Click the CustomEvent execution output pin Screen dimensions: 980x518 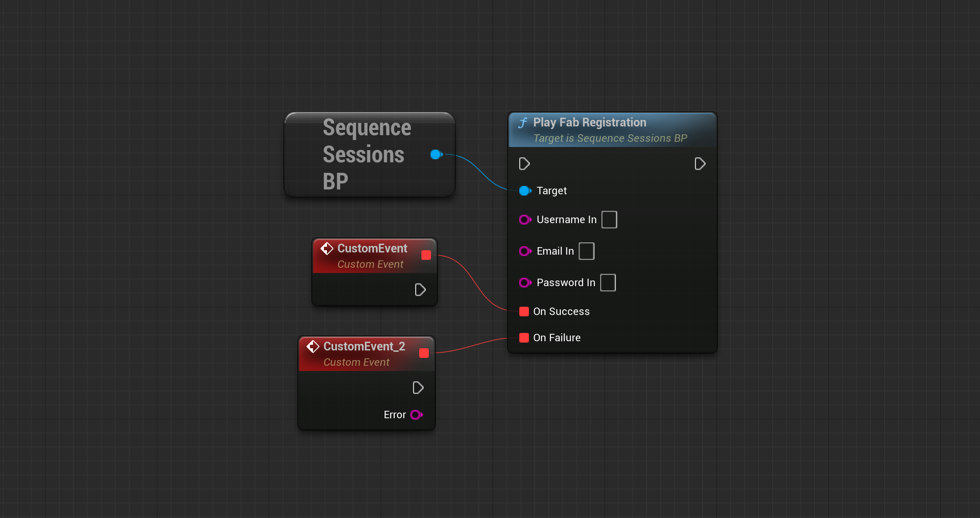(420, 290)
